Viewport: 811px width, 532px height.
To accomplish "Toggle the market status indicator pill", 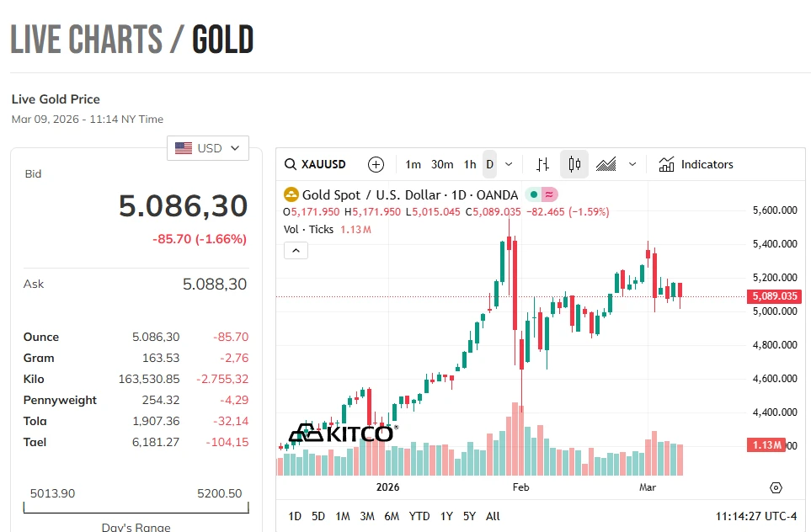I will pos(541,195).
